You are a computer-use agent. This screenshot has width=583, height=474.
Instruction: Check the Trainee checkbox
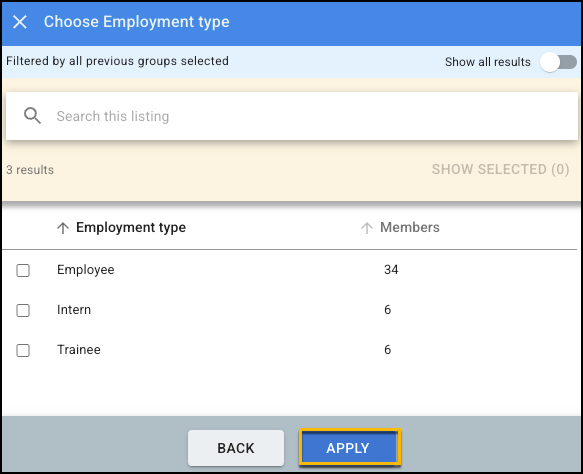23,350
